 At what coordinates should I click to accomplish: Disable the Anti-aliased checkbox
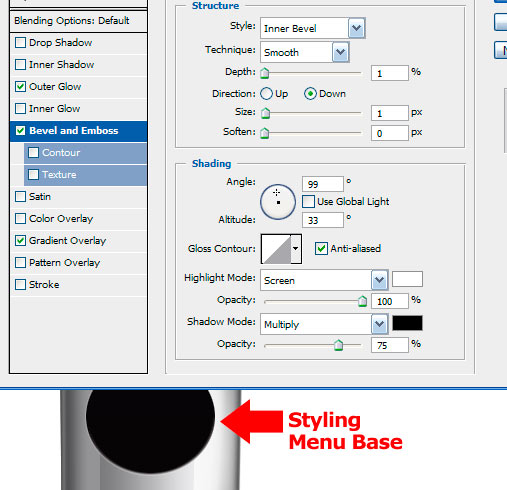[x=321, y=249]
